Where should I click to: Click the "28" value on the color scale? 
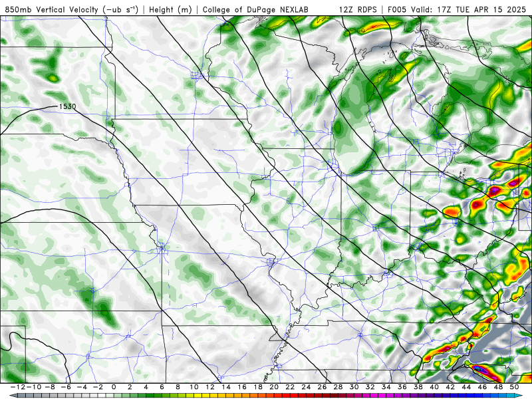(338, 387)
